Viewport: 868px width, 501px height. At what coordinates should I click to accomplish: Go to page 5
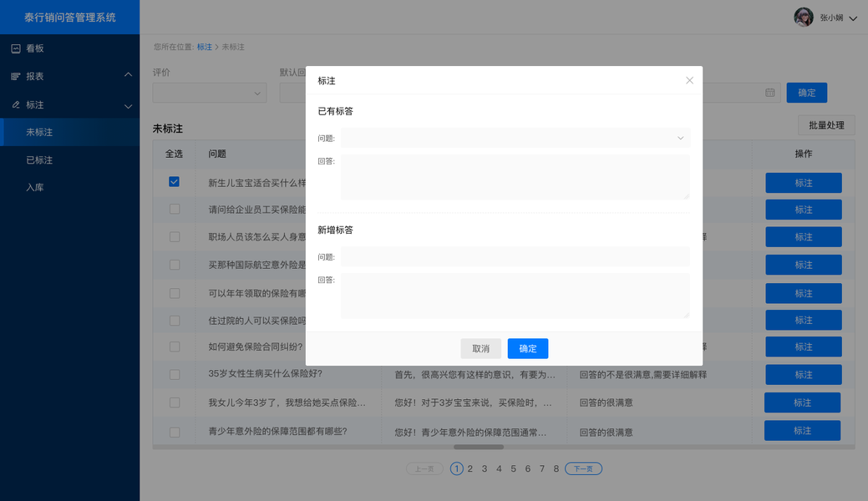[x=513, y=469]
